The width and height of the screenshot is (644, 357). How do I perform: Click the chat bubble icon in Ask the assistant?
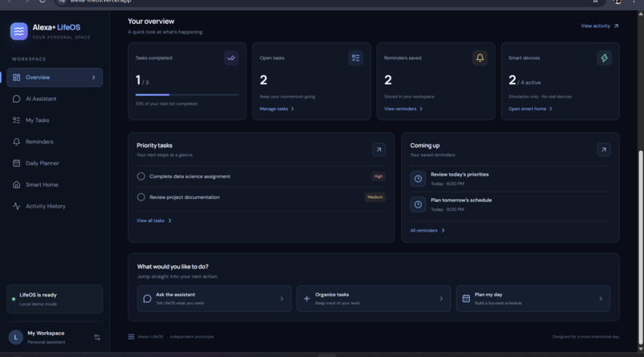click(147, 299)
